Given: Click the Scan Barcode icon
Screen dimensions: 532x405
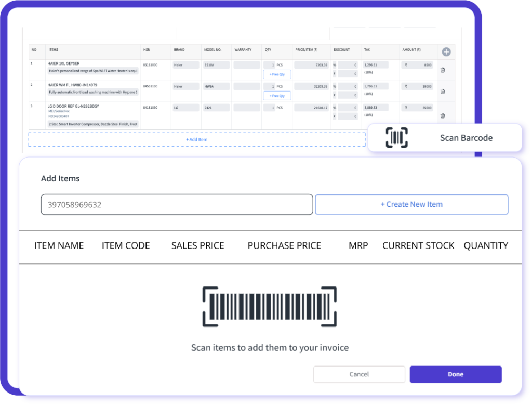Looking at the screenshot, I should (396, 137).
